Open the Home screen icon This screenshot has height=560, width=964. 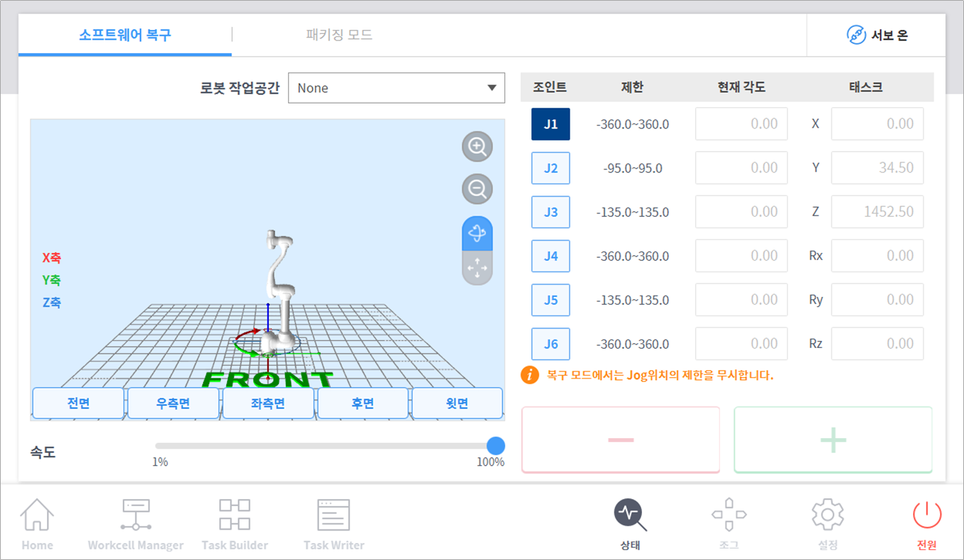click(x=37, y=521)
